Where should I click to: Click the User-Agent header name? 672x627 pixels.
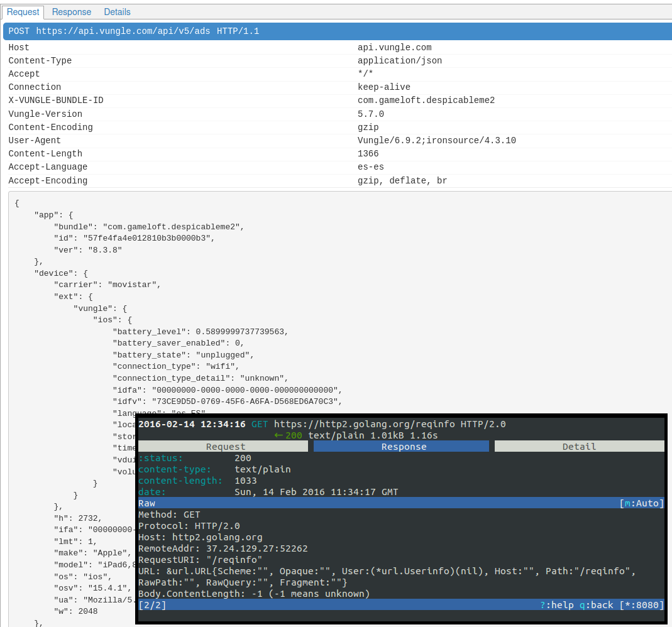[x=35, y=141]
